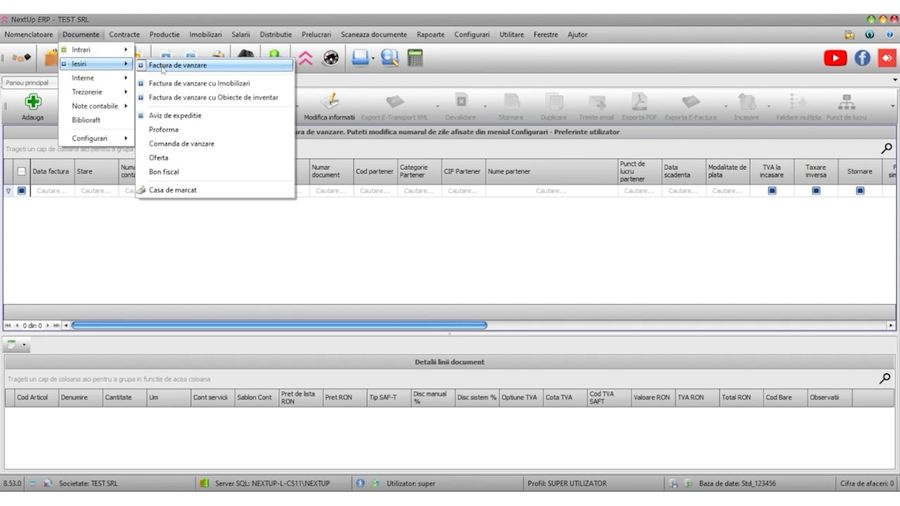Choose Aviz de expeditie from the submenu
This screenshot has height=506, width=900.
(175, 115)
